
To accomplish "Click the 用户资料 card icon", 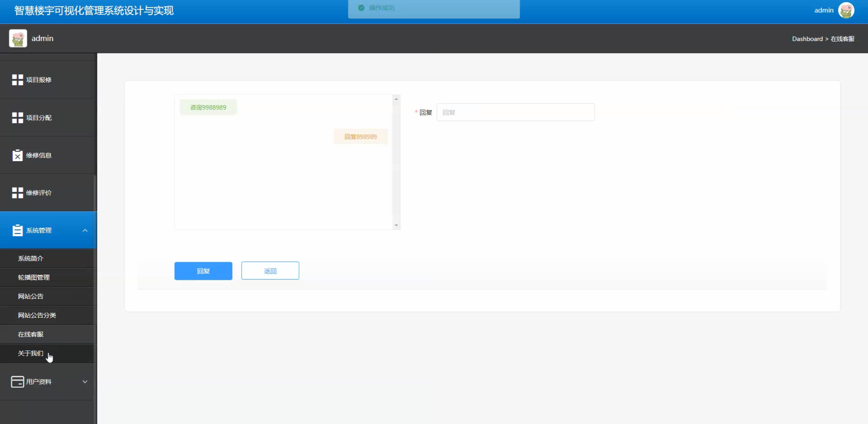I will pos(17,382).
